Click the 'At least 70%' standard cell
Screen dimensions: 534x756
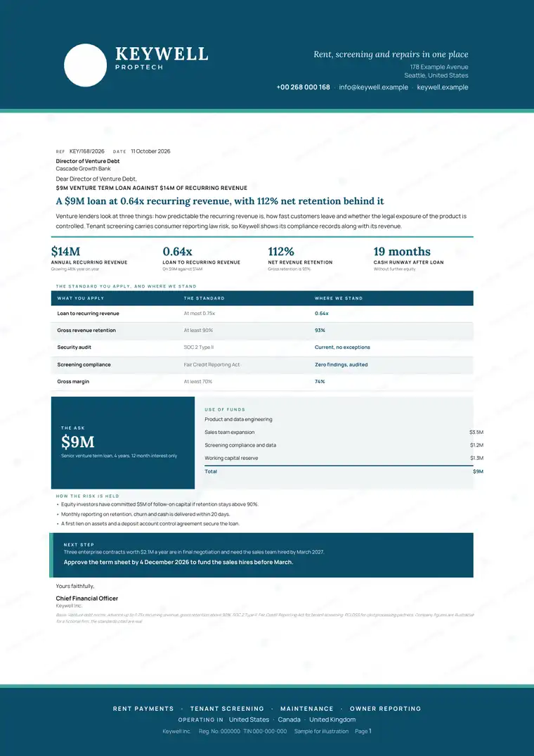coord(198,382)
